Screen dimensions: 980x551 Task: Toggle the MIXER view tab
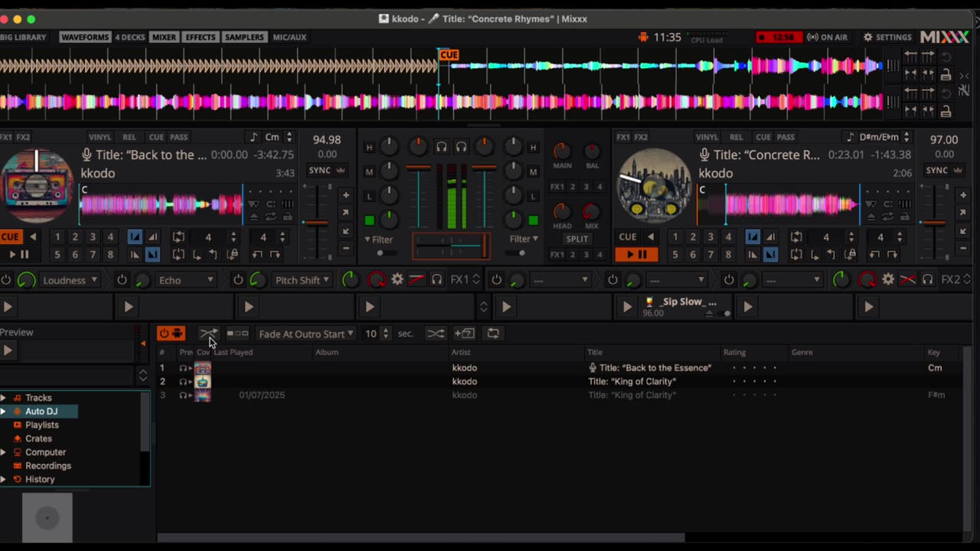point(164,37)
